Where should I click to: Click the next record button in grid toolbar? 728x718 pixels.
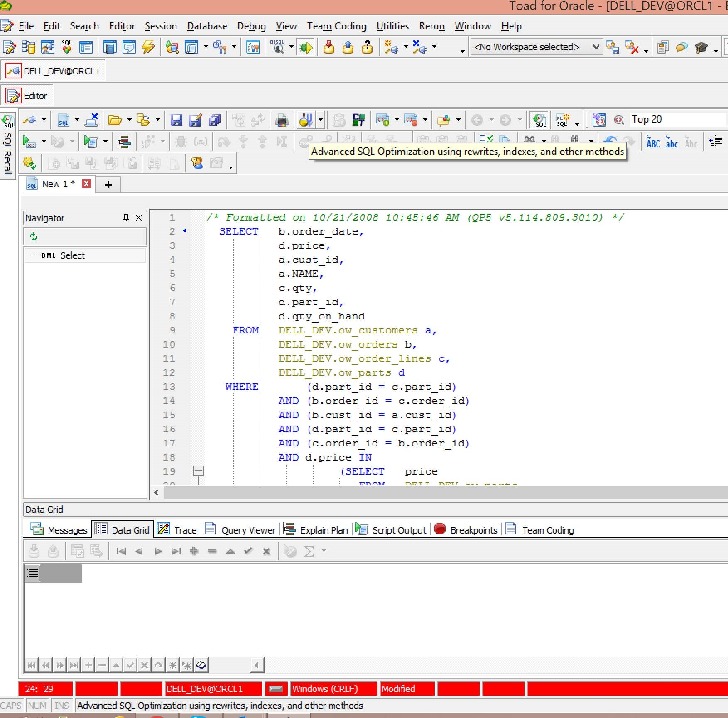tap(157, 551)
